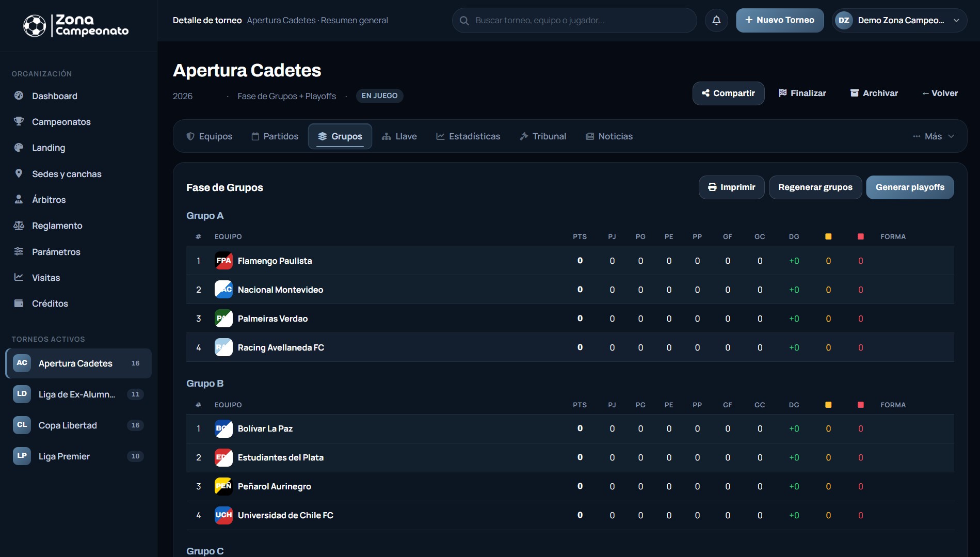Screen dimensions: 980x557
Task: Focus the Buscar torneo search field
Action: pyautogui.click(x=574, y=21)
